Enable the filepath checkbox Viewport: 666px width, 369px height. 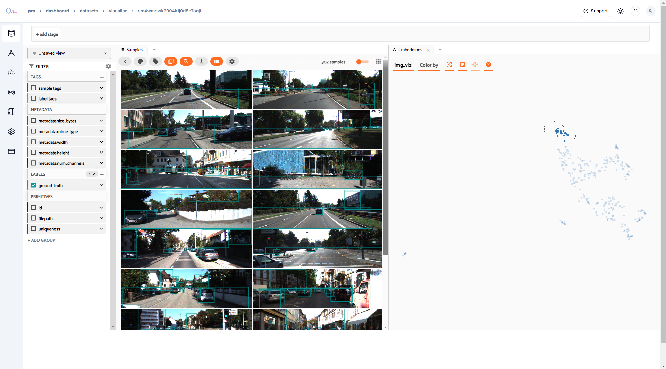pos(34,218)
